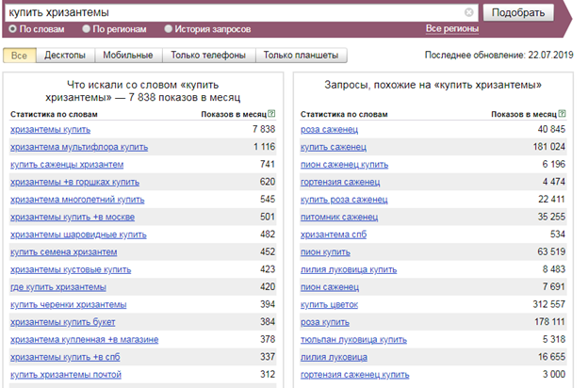Open 'хризантема многолетний купить' link

point(77,200)
